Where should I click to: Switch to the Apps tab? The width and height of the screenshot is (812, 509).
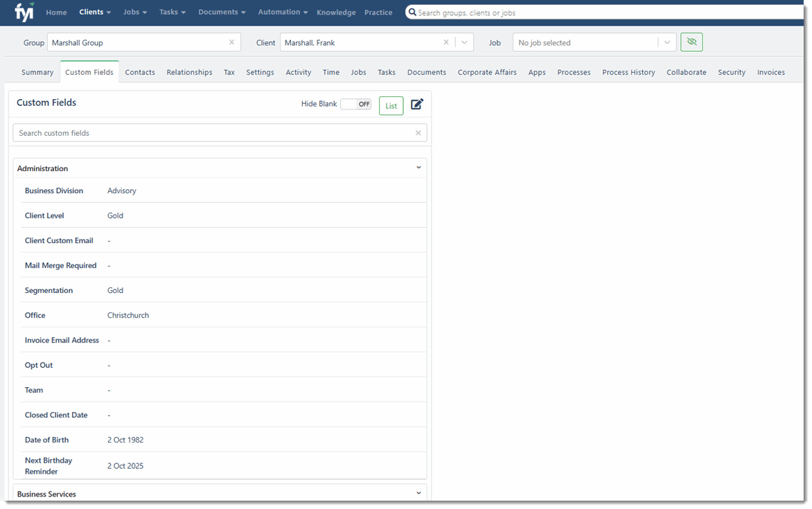pos(537,73)
